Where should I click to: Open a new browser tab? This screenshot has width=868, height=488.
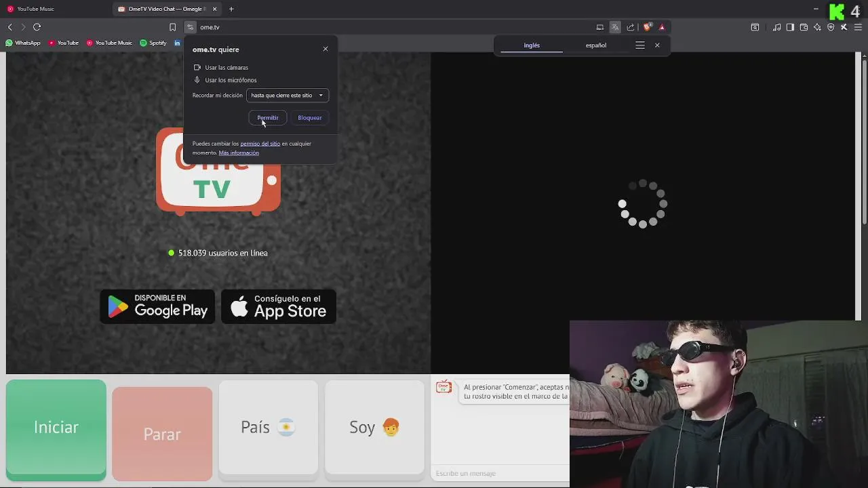[x=231, y=9]
